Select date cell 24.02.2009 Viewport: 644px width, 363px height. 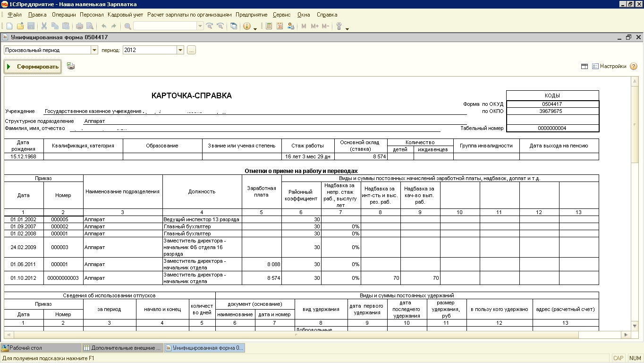(24, 247)
